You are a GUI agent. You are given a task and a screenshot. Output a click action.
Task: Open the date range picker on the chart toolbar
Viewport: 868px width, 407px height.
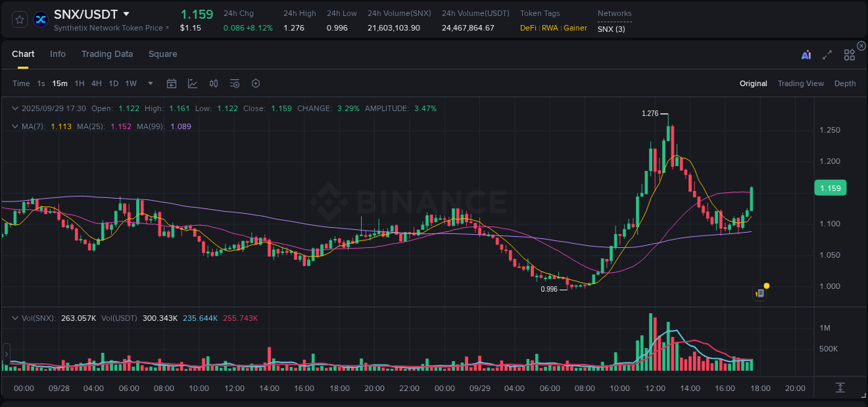[172, 83]
